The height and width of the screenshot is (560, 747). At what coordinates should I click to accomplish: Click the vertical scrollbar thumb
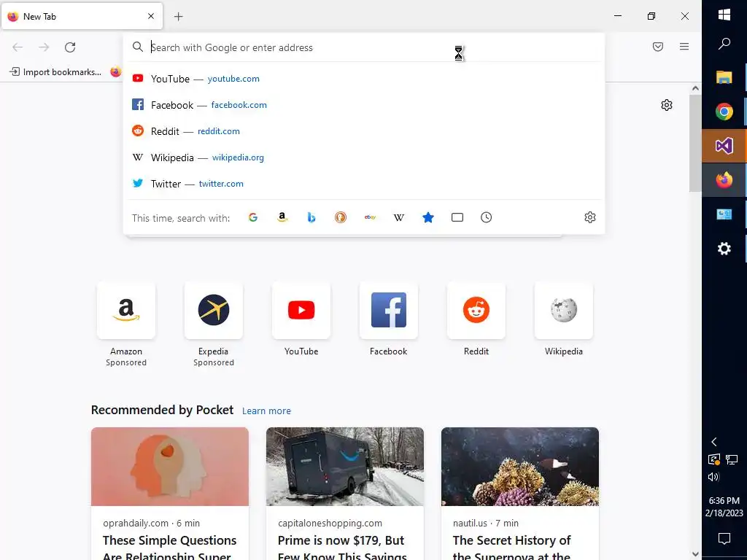(x=695, y=143)
